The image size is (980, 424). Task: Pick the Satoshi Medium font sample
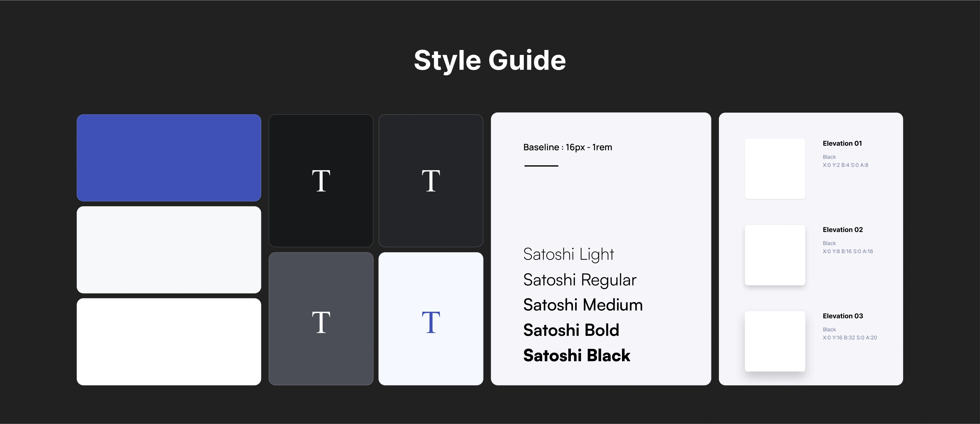(x=583, y=305)
